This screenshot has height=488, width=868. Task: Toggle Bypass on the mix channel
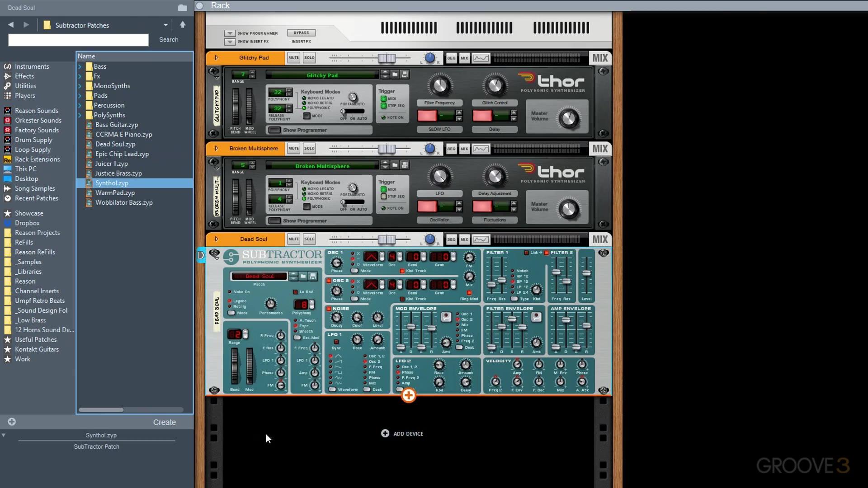pos(302,33)
